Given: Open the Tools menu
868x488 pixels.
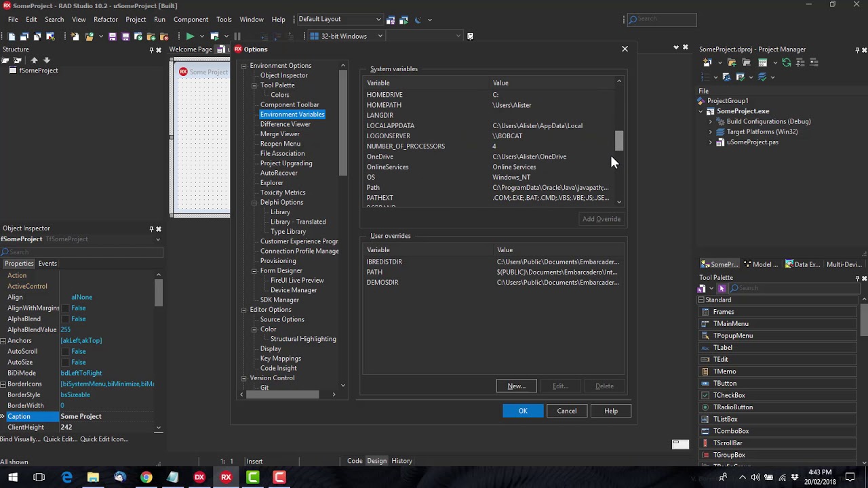Looking at the screenshot, I should tap(224, 19).
